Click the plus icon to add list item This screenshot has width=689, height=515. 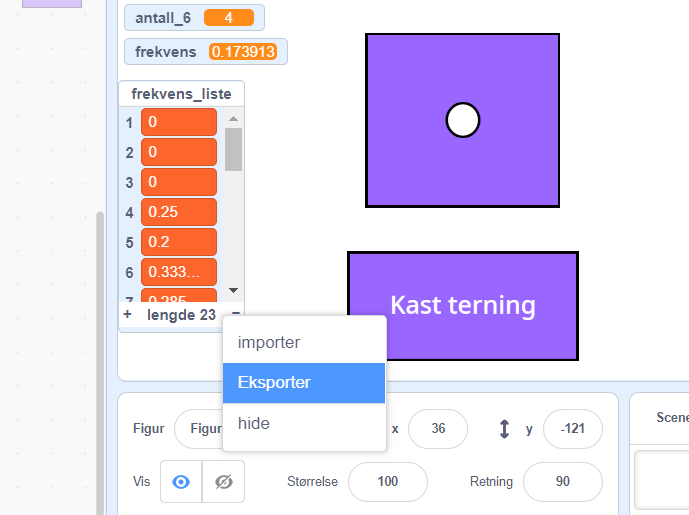pos(127,314)
